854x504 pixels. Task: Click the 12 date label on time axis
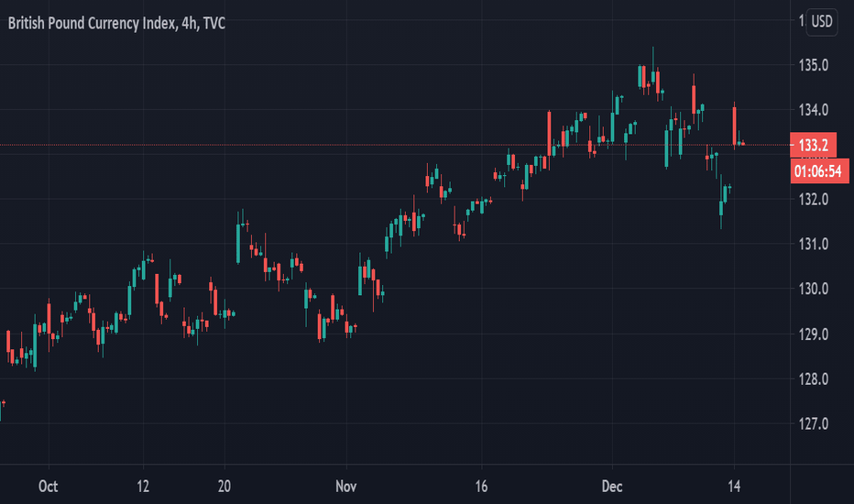(143, 486)
